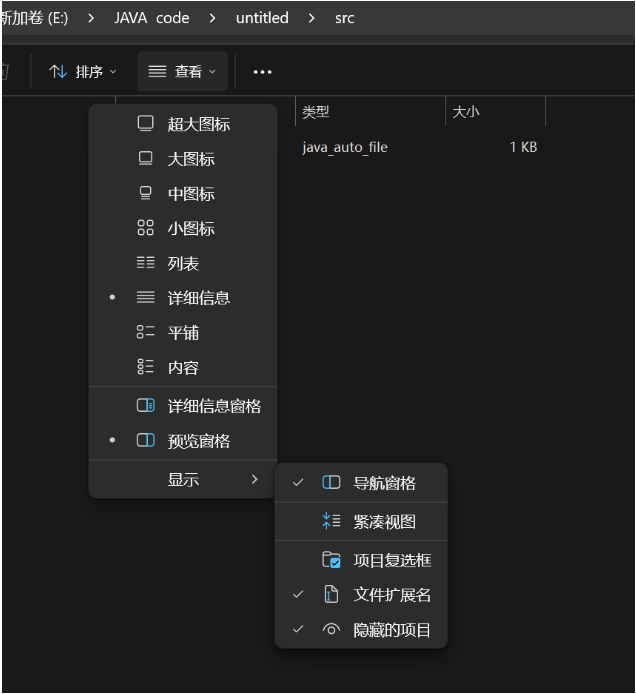
Task: Toggle 导航窗格 navigation pane visibility
Action: coord(361,483)
